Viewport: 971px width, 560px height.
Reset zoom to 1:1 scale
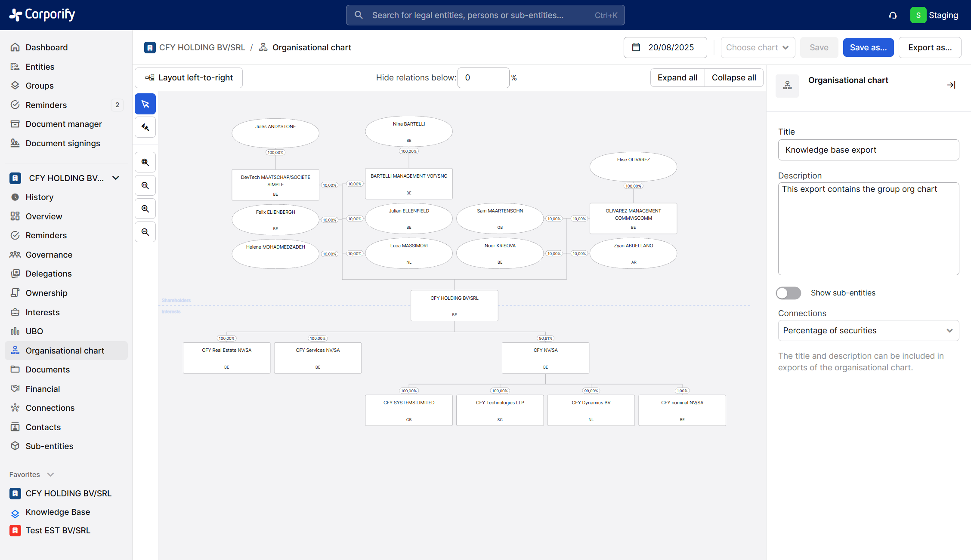pos(145,186)
